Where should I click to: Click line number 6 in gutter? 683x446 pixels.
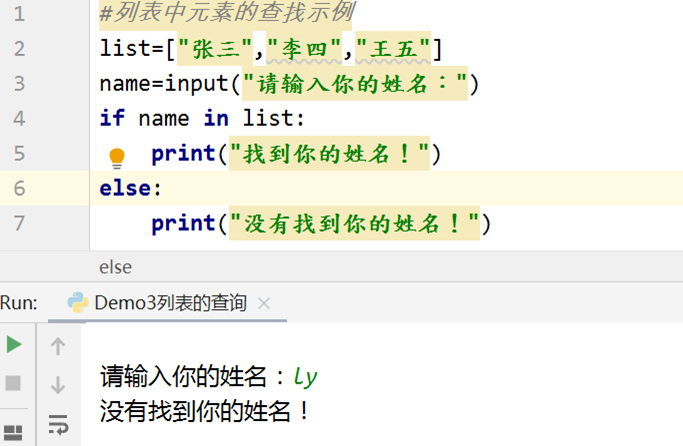point(19,188)
